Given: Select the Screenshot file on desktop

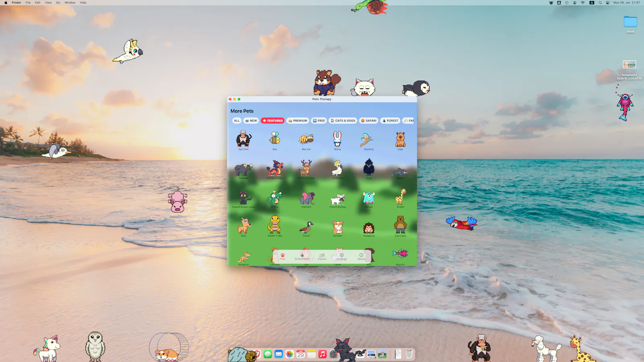Looking at the screenshot, I should 630,70.
